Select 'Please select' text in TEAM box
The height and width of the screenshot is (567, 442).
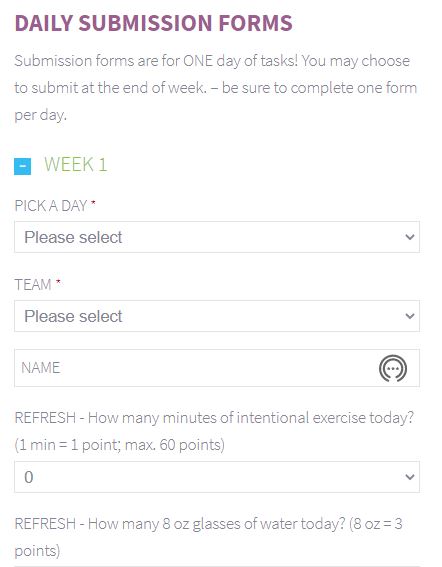(73, 316)
